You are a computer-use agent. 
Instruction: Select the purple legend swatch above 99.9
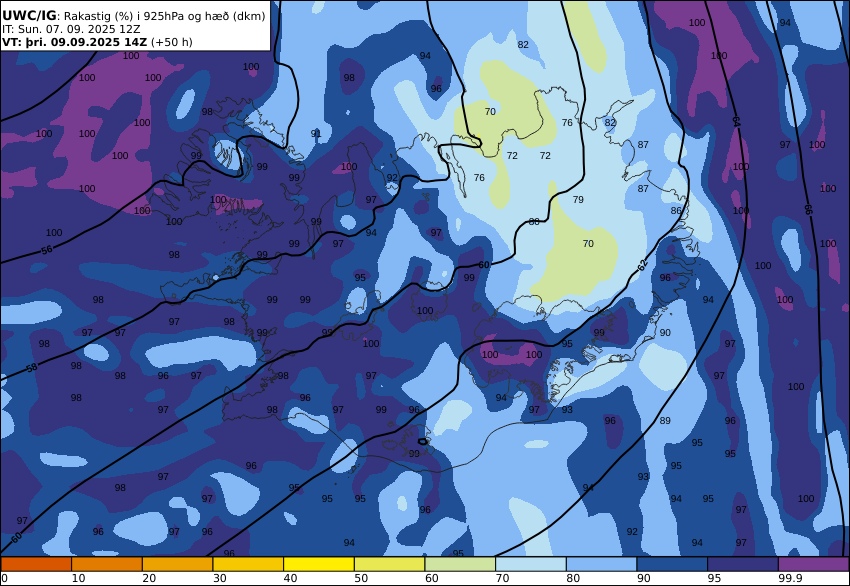click(x=813, y=564)
